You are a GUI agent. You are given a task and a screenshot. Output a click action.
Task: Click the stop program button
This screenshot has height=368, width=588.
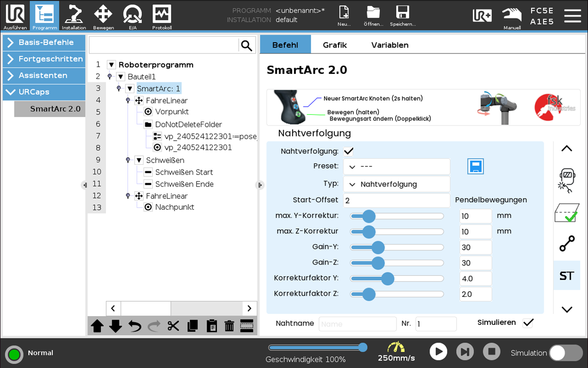coord(491,351)
